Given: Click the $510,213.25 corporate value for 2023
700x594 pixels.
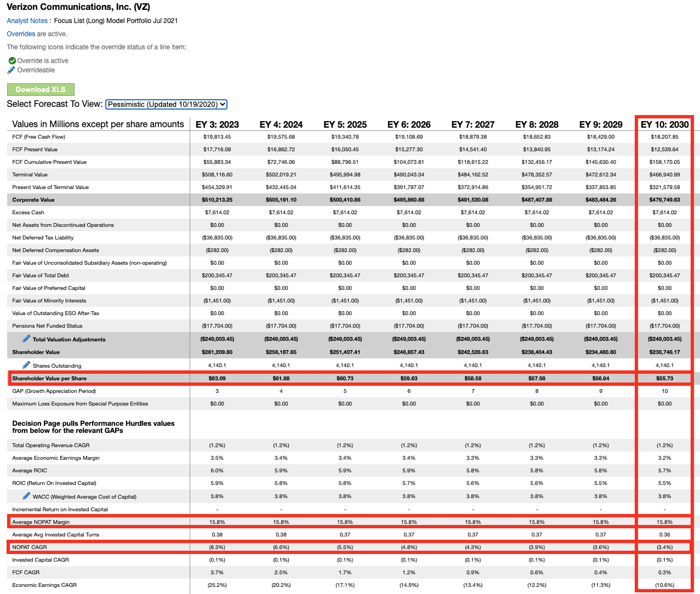Looking at the screenshot, I should pos(217,200).
